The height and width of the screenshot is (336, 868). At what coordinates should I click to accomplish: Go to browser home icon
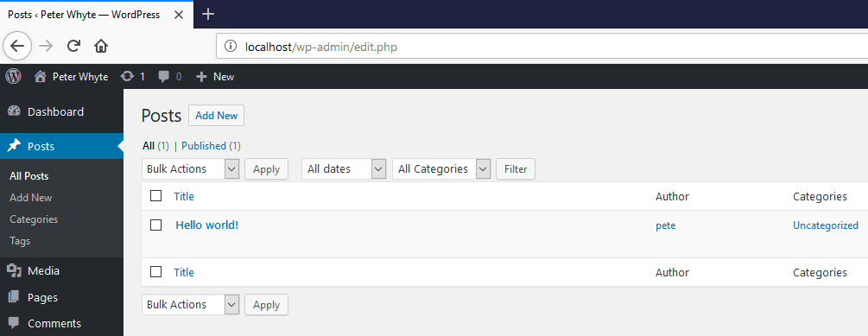click(x=101, y=46)
